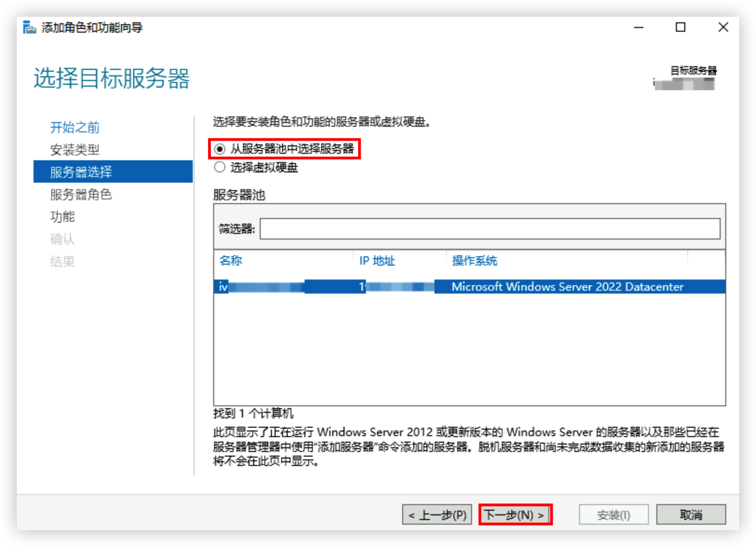Viewport: 756px width, 547px height.
Task: Choose the virtual hard disk radio option
Action: pyautogui.click(x=220, y=167)
